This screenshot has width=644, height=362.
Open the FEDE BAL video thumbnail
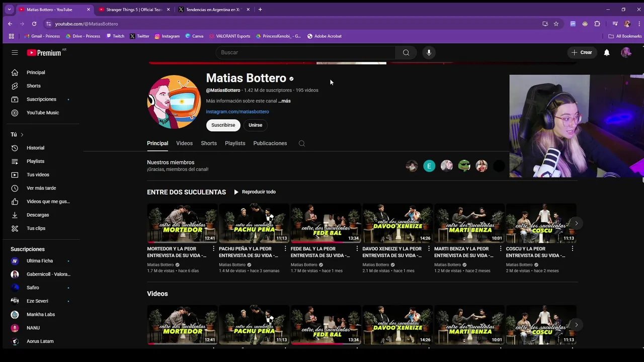[326, 223]
